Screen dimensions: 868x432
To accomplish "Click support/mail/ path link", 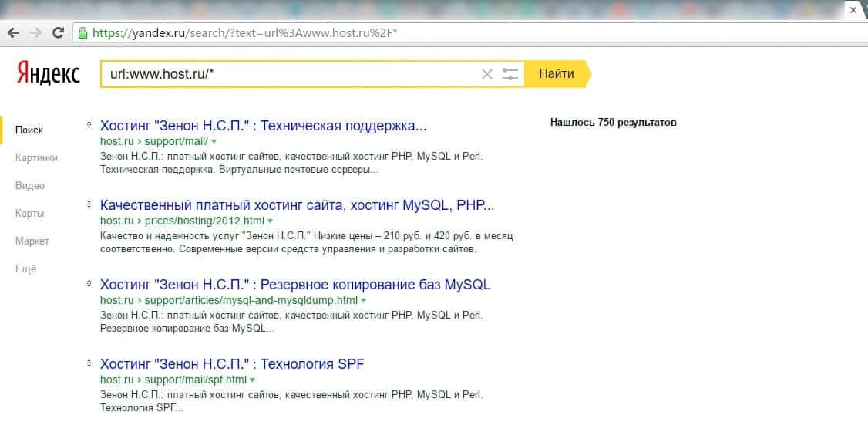I will pos(177,141).
